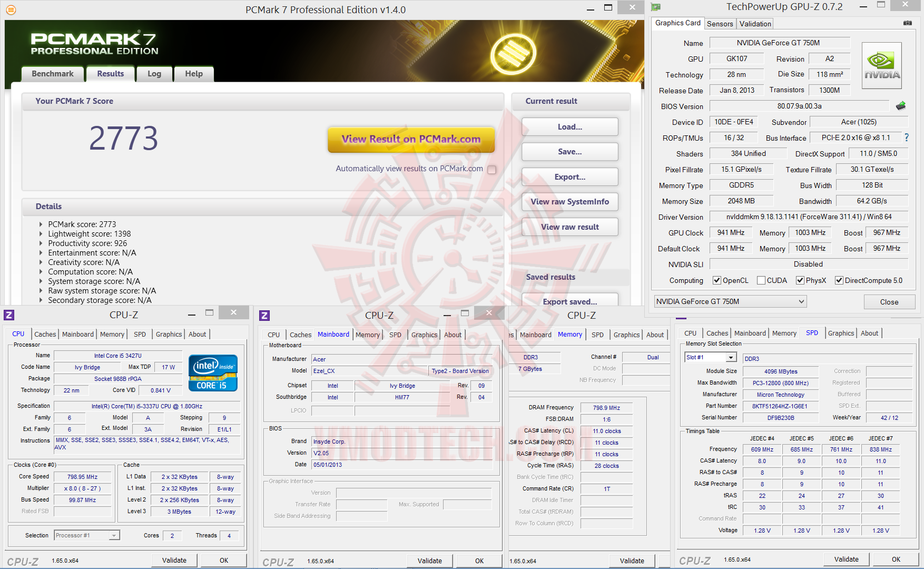Expand the Lightweight score detail row

(x=41, y=234)
